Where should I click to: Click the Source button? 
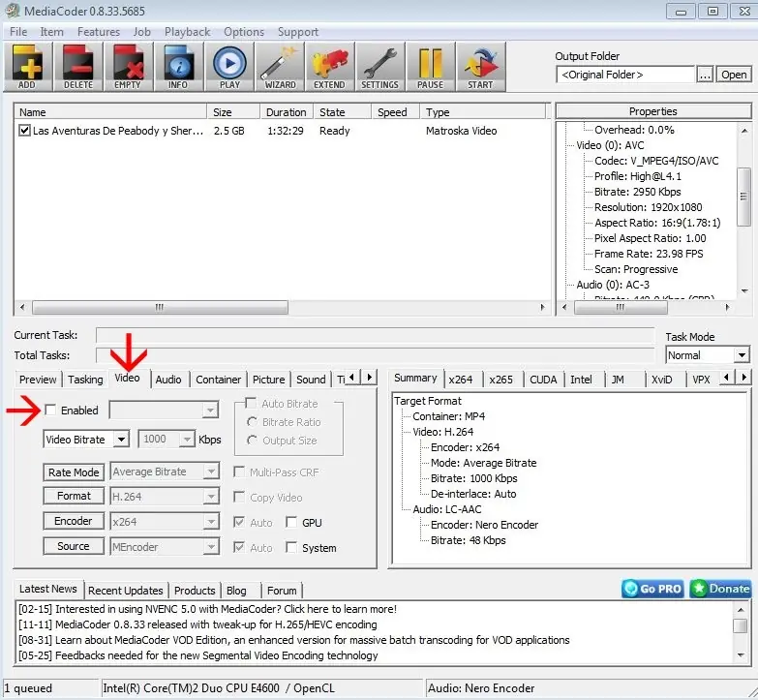tap(74, 546)
